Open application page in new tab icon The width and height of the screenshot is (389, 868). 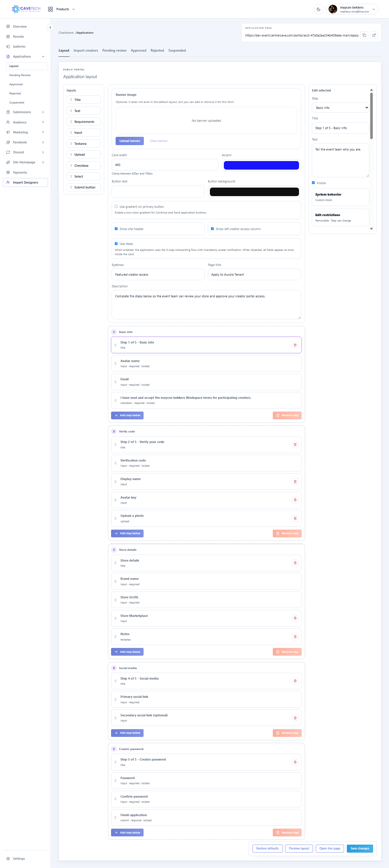[x=374, y=35]
